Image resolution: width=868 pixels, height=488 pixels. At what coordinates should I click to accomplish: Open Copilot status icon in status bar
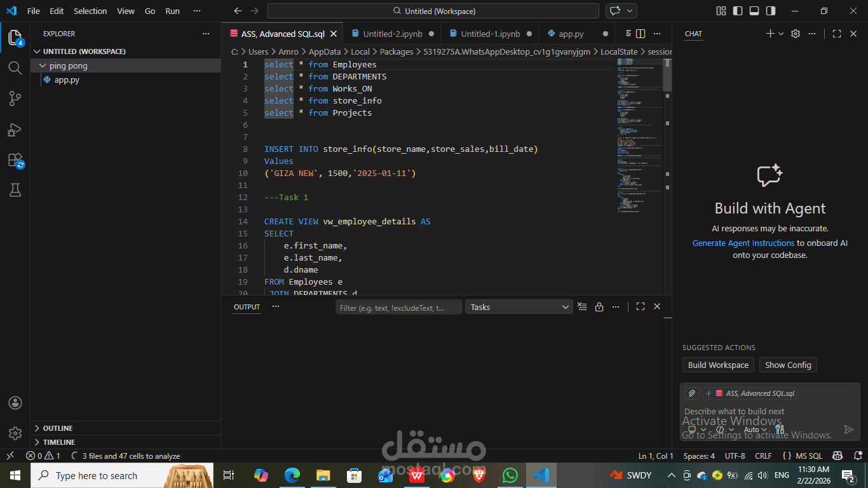tap(837, 456)
